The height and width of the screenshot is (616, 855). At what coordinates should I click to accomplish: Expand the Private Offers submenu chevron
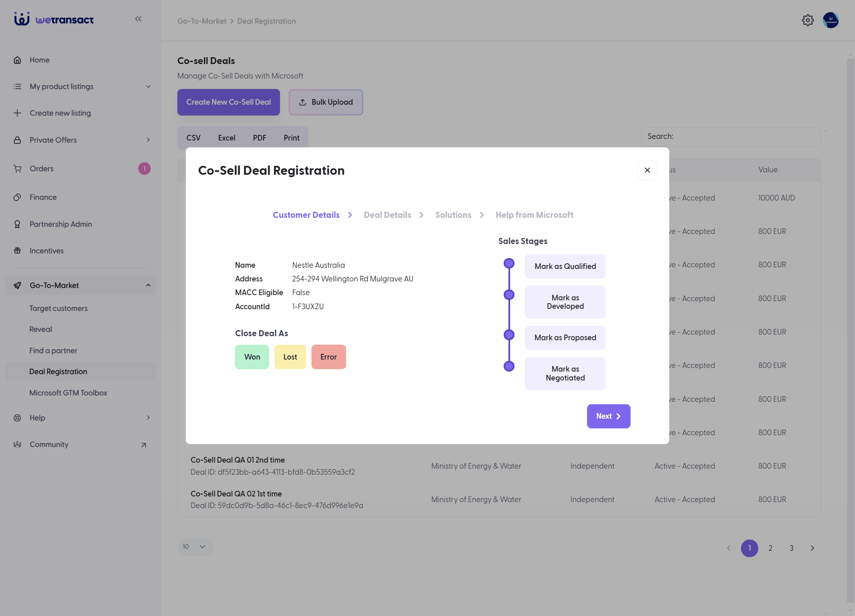click(x=148, y=140)
